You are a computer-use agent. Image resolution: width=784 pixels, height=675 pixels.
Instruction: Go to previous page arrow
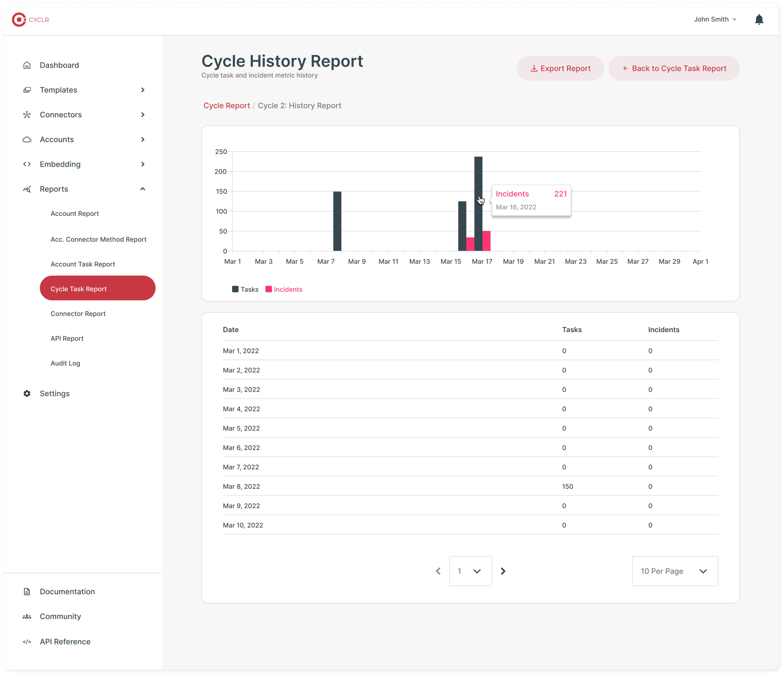tap(438, 571)
